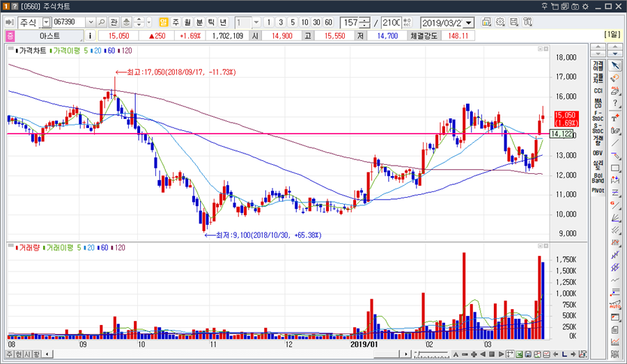This screenshot has height=364, width=627.
Task: Click the 주 tab at bottom left
Action: coord(10,354)
